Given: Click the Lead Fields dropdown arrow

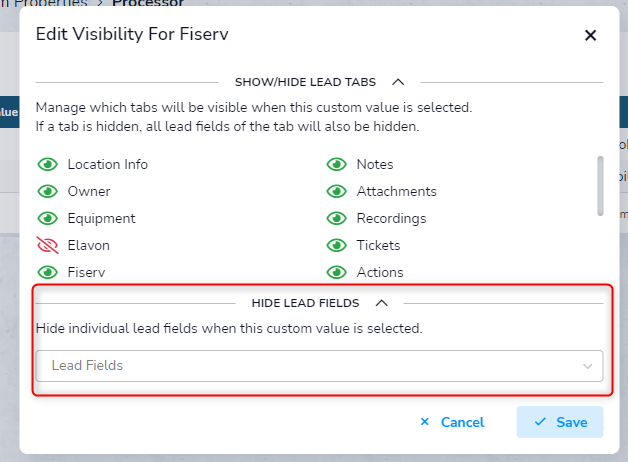Looking at the screenshot, I should point(588,366).
